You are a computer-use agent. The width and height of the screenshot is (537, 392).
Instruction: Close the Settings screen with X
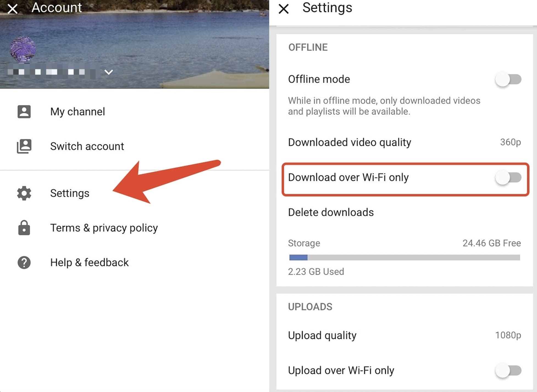click(283, 9)
